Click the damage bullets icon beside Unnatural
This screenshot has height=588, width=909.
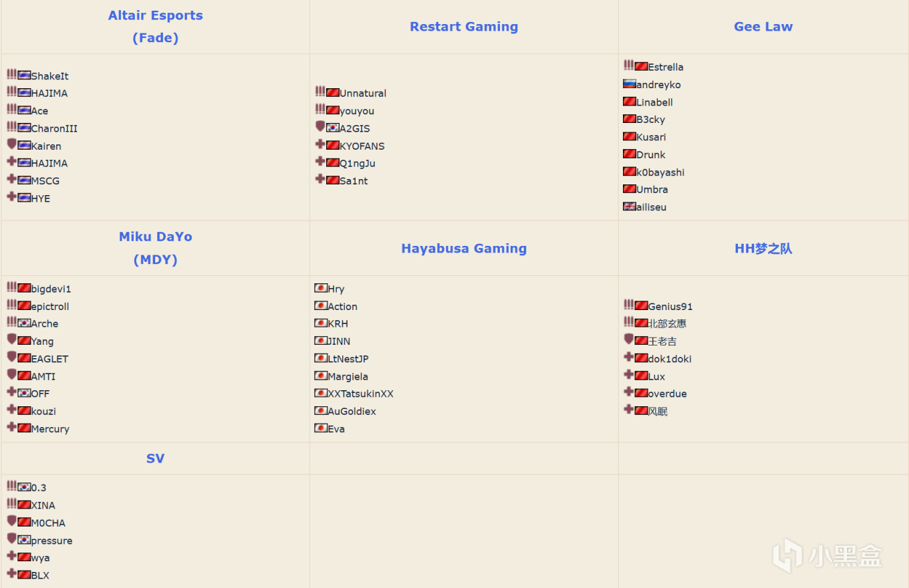[320, 92]
